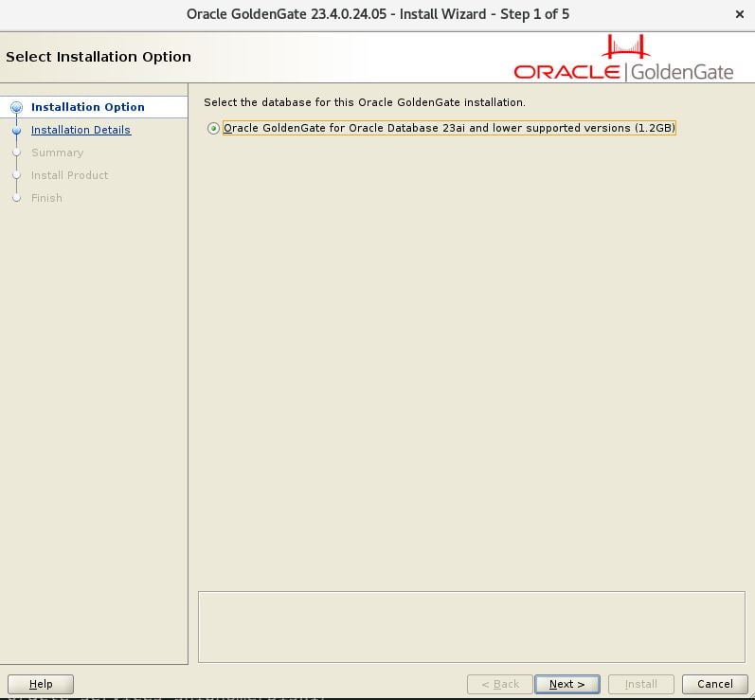Click the 'Select Installation Option' heading
The image size is (755, 700).
pos(99,57)
